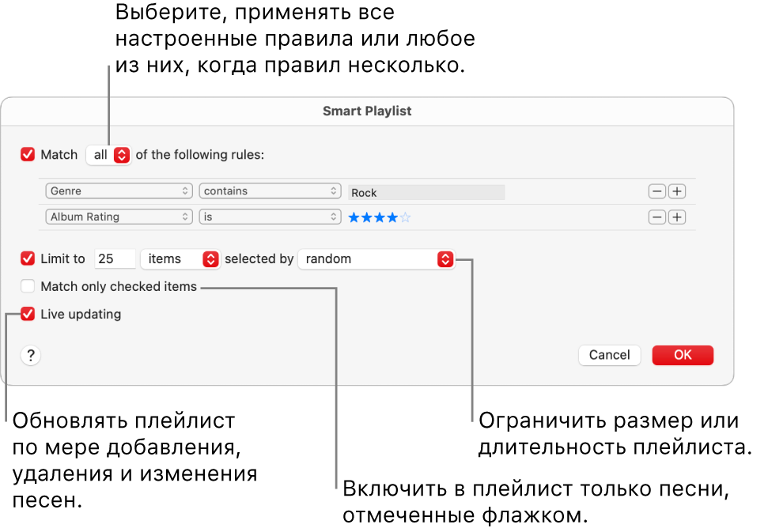Set album rating to two stars
768x532 pixels.
point(366,217)
